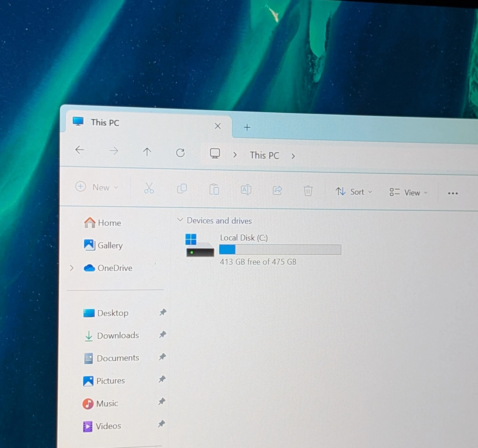Click the Delete trash icon
478x448 pixels.
308,191
